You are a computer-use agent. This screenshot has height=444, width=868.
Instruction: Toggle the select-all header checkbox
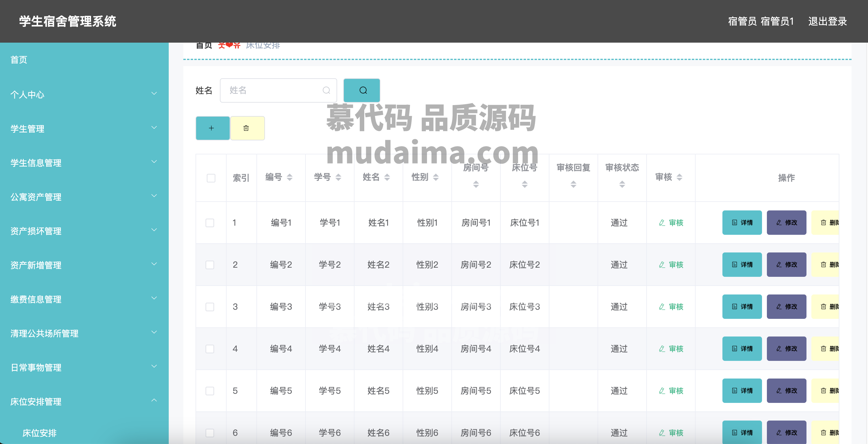click(211, 178)
